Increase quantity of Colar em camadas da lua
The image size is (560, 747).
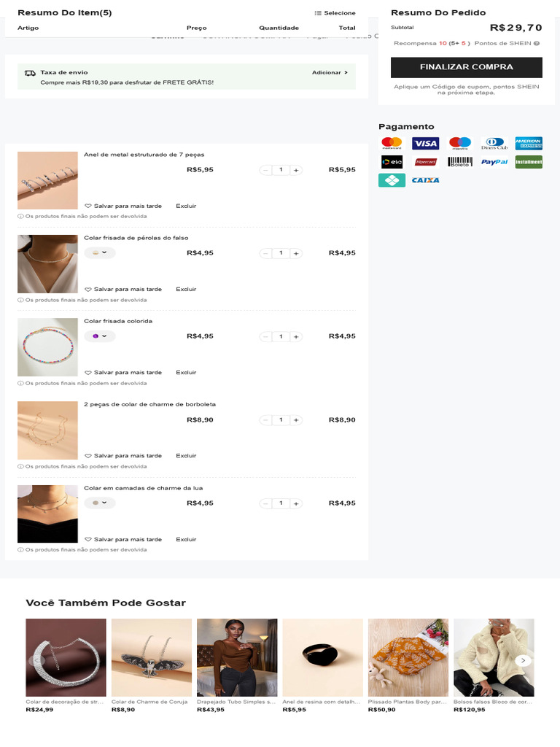click(296, 503)
